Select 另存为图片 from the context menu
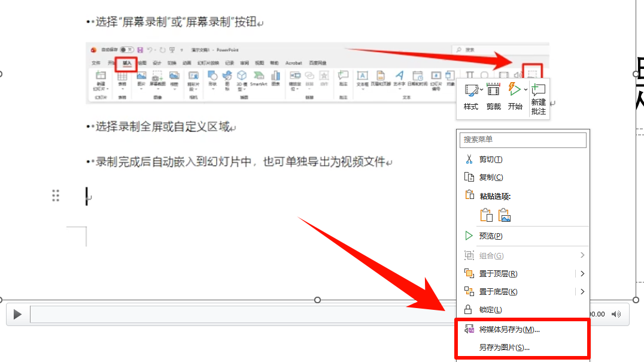 pos(504,348)
